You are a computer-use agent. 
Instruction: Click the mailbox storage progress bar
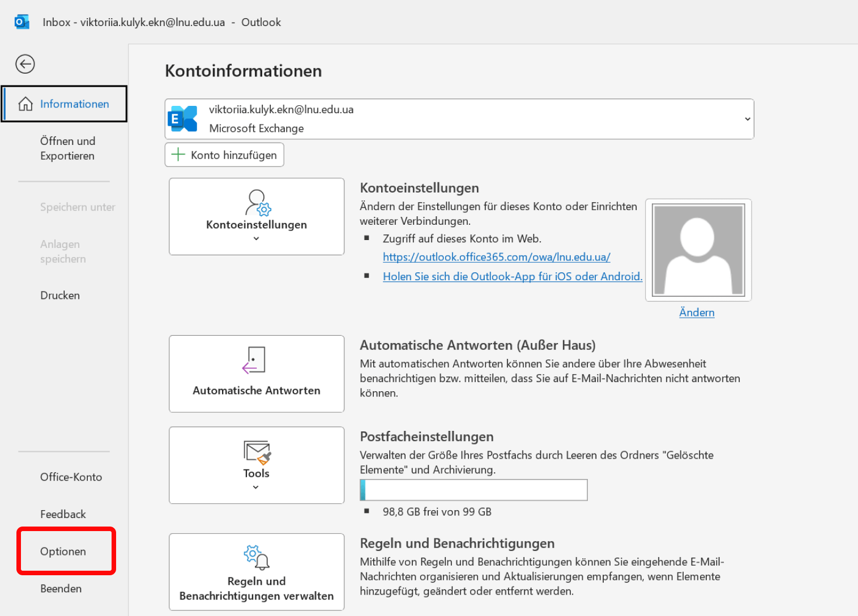pos(473,490)
